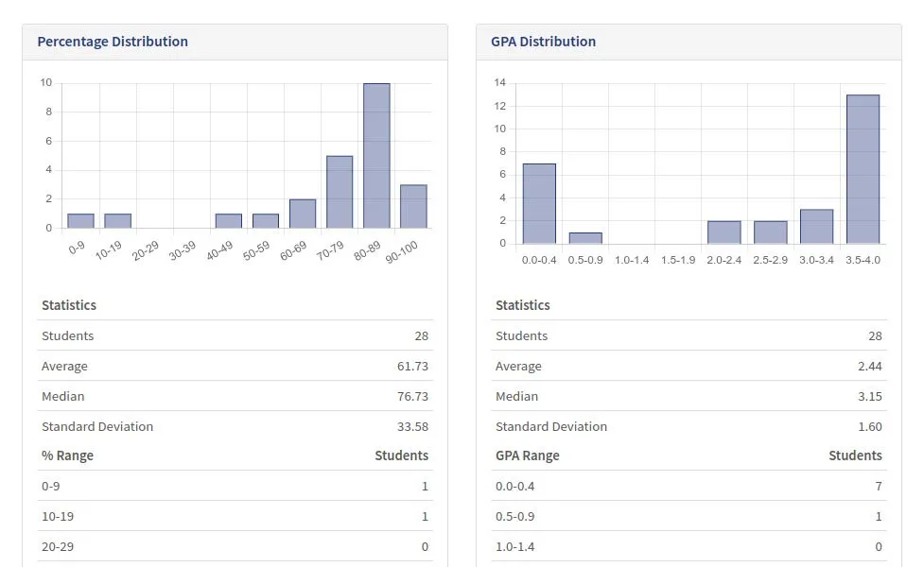Click the GPA Distribution panel header
The image size is (924, 567).
543,41
